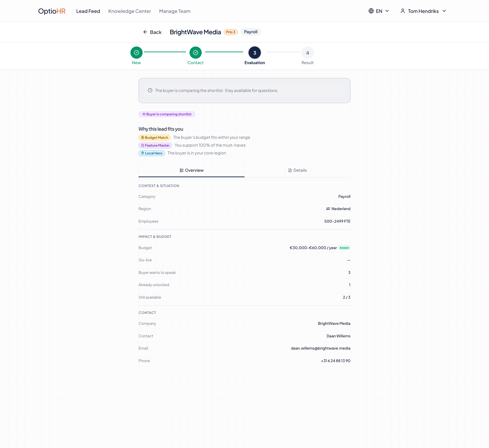Click the globe language icon
Viewport: 489px width, 448px height.
(x=371, y=11)
